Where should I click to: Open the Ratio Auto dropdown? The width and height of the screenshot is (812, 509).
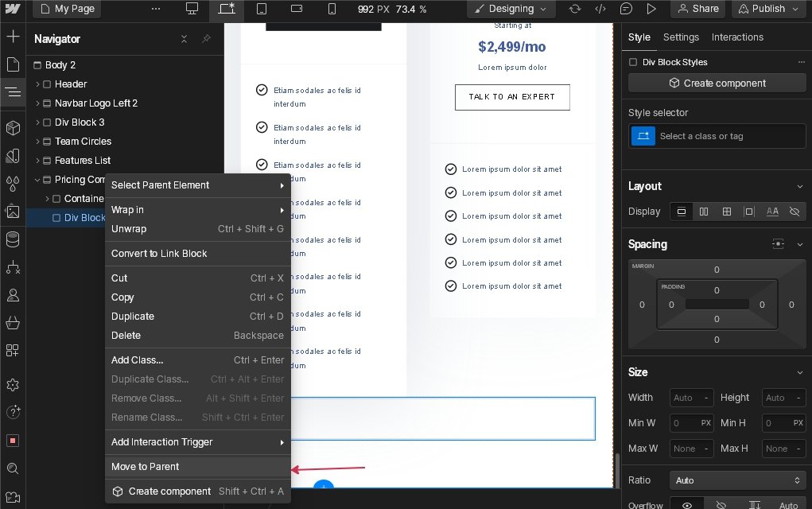click(x=737, y=480)
